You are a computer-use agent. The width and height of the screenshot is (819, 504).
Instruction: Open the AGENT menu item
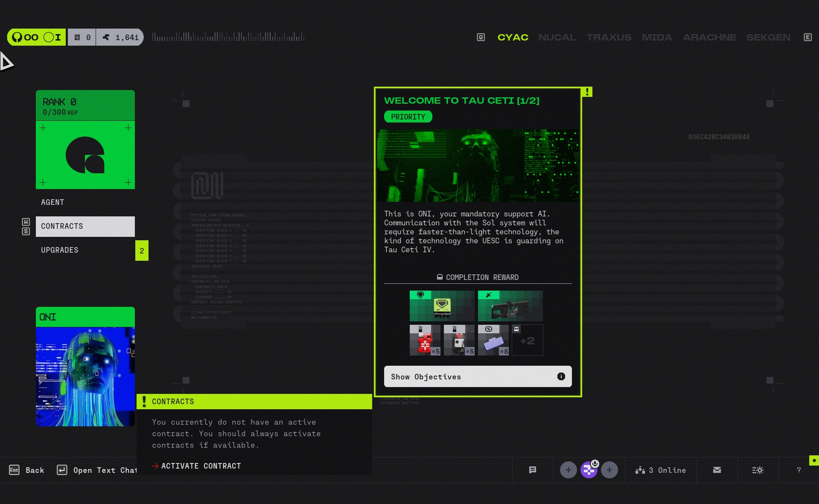pyautogui.click(x=85, y=202)
